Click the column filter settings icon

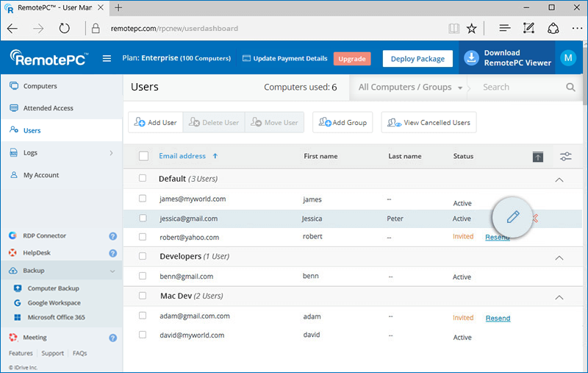coord(565,157)
